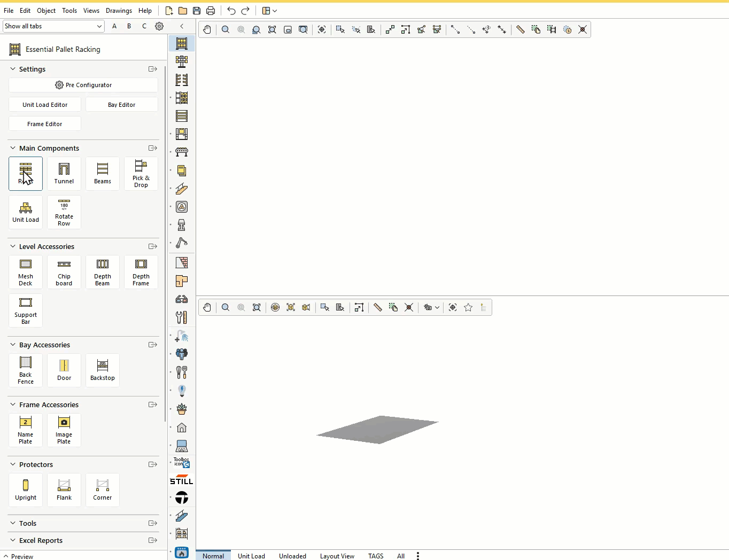Expand the Tools section
This screenshot has height=560, width=729.
point(13,523)
